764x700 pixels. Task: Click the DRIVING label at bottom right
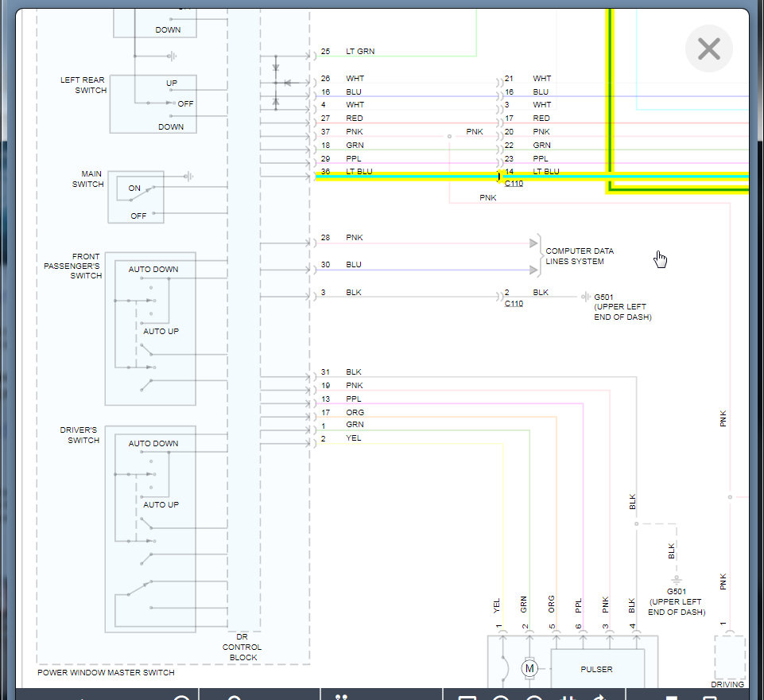727,684
